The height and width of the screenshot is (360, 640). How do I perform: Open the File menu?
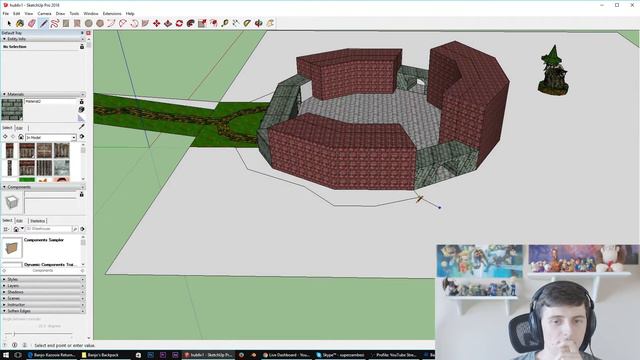6,13
